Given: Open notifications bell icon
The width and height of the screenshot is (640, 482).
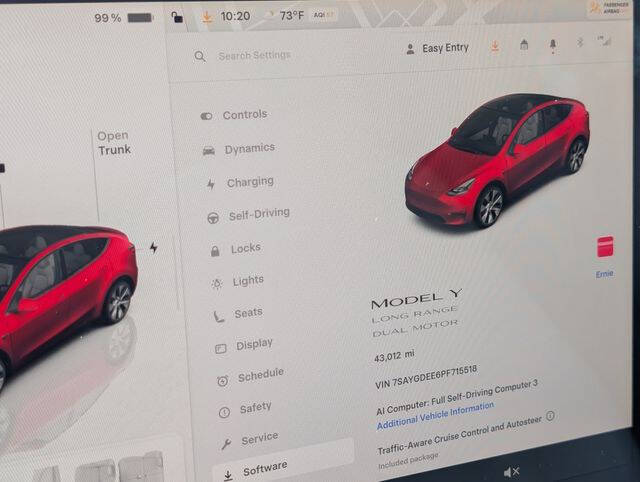Looking at the screenshot, I should [553, 44].
